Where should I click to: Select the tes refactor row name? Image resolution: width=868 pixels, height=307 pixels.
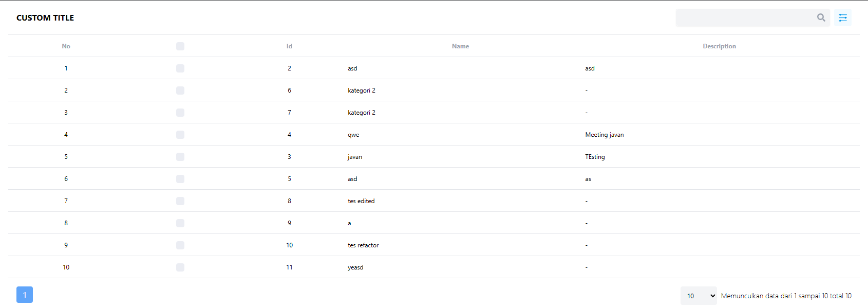(363, 245)
